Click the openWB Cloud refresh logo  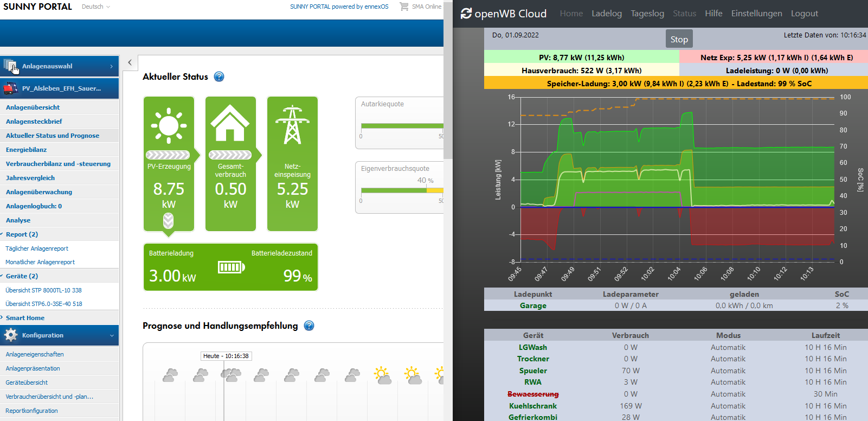[x=466, y=14]
